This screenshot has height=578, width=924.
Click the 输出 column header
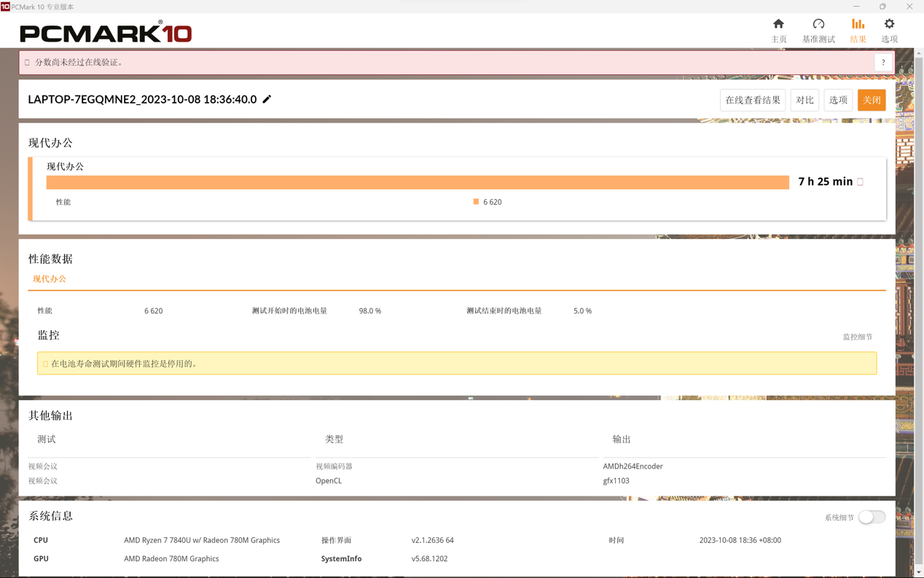click(622, 440)
